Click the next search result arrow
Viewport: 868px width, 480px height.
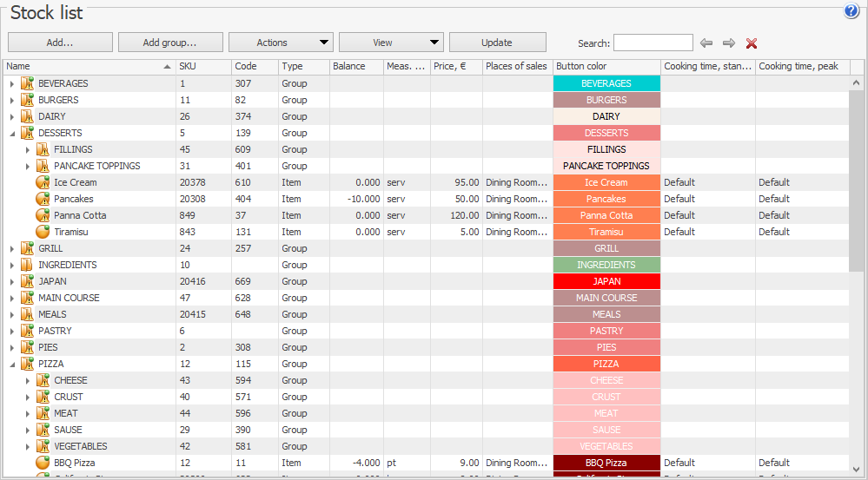click(729, 43)
